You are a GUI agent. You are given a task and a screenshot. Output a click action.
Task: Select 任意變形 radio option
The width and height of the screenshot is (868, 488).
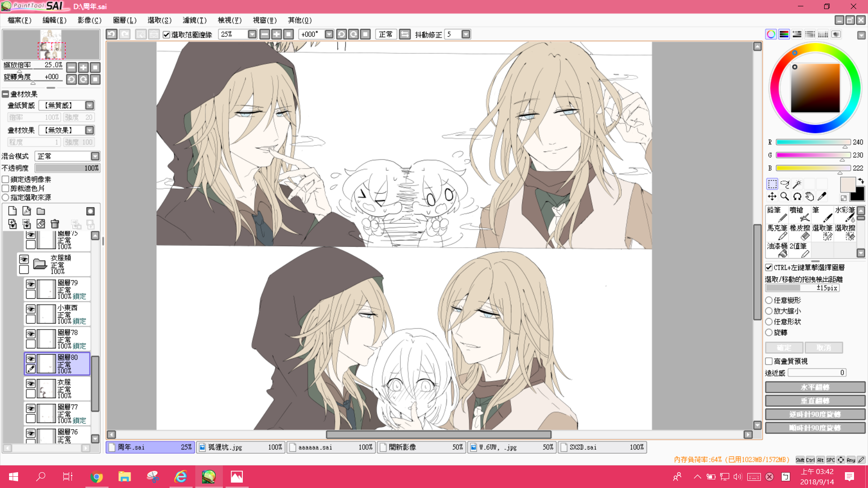[x=769, y=300]
